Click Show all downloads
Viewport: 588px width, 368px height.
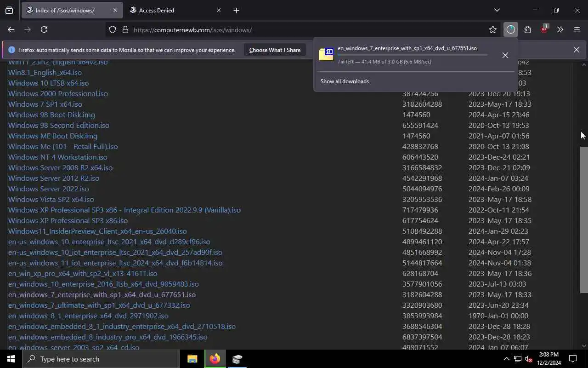click(345, 81)
